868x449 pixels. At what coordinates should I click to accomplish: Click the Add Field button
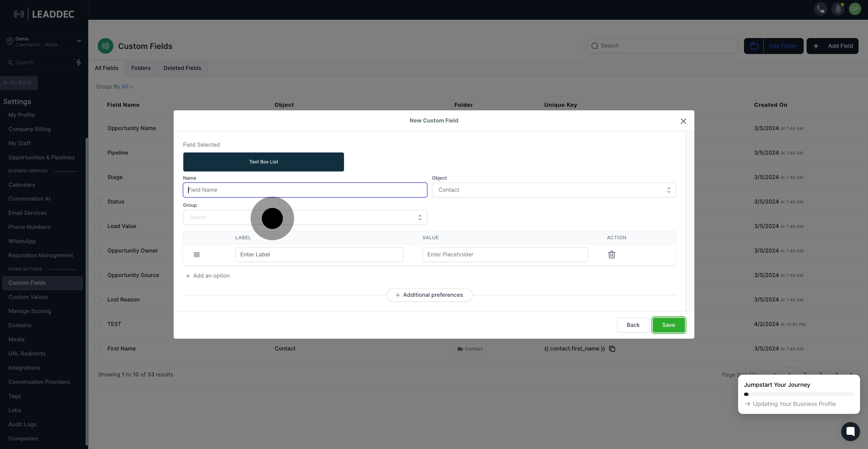point(832,46)
